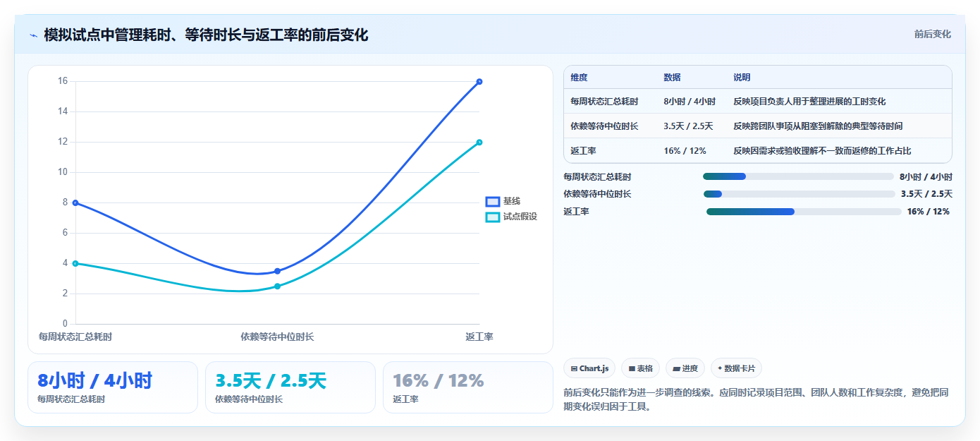Click description 反映项目负责人用于整理进展的工时变化
The width and height of the screenshot is (980, 441).
(x=809, y=102)
